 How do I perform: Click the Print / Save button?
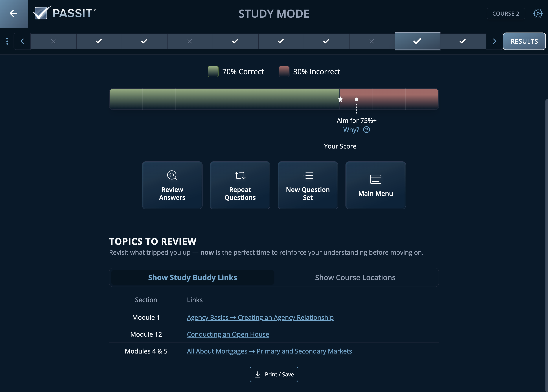point(274,374)
